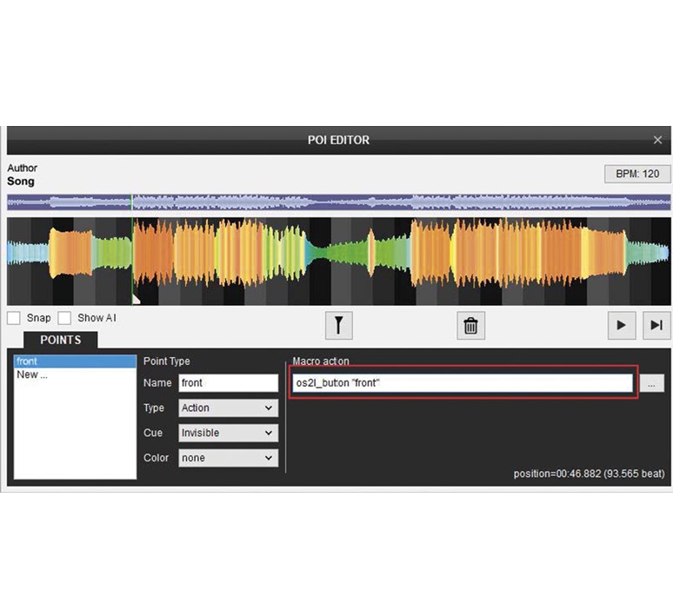Viewport: 673px width, 616px height.
Task: Click the Macro action text field
Action: coord(463,383)
